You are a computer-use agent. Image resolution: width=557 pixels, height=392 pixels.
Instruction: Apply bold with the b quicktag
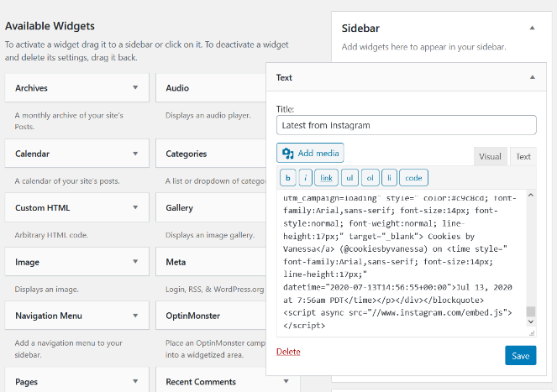tap(288, 178)
